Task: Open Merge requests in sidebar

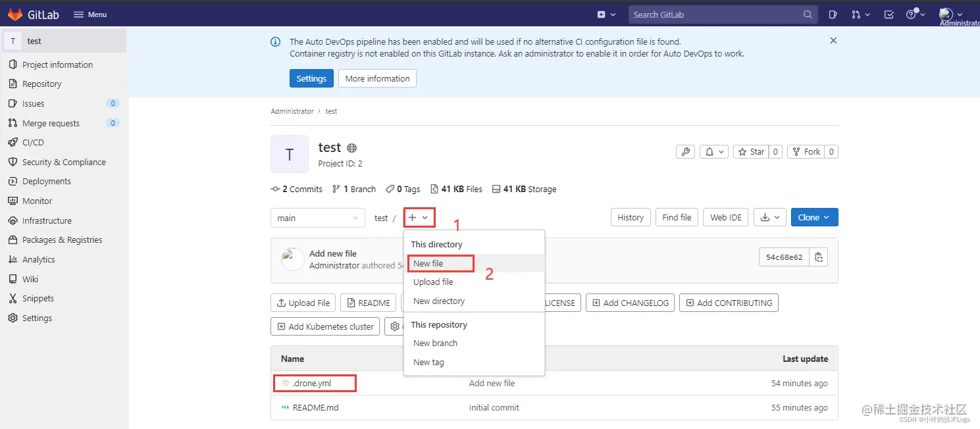Action: pyautogui.click(x=51, y=123)
